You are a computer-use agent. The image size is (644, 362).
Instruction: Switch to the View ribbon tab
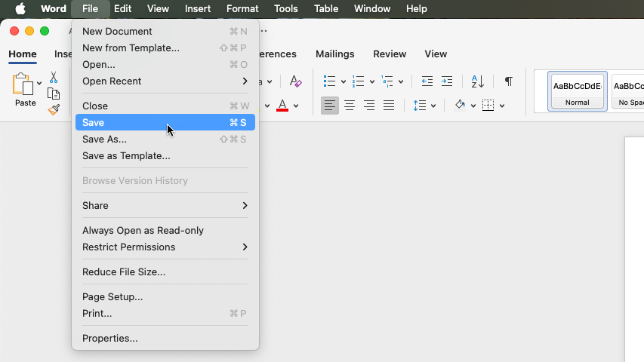(436, 54)
